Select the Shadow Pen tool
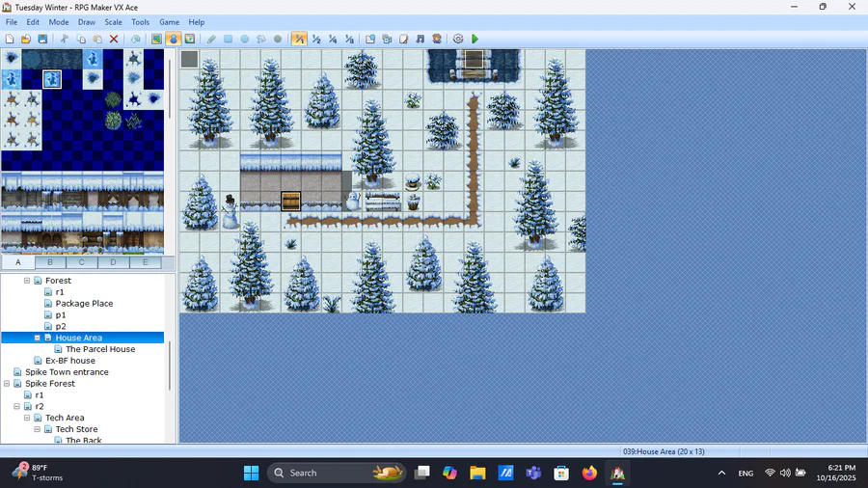Viewport: 868px width, 488px height. 278,39
